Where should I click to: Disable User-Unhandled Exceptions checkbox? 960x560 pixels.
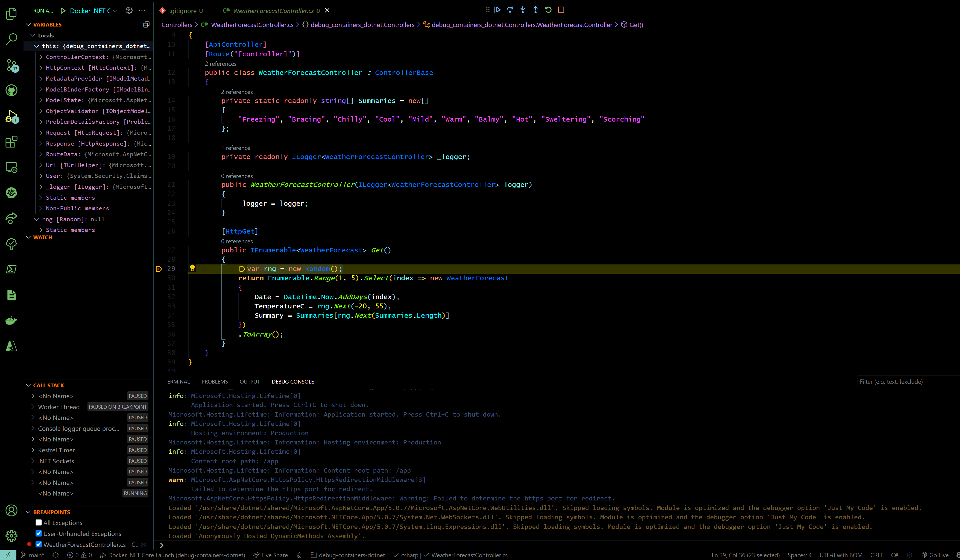(39, 534)
